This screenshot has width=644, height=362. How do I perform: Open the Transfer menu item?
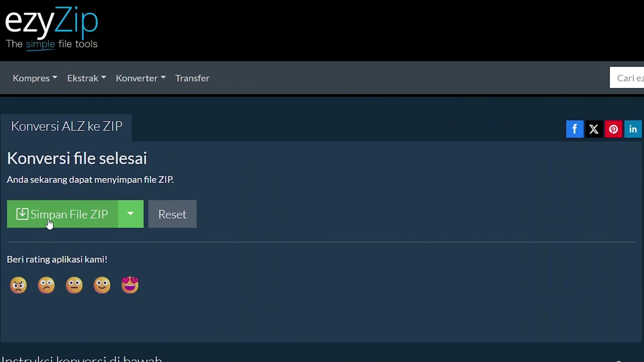[192, 78]
